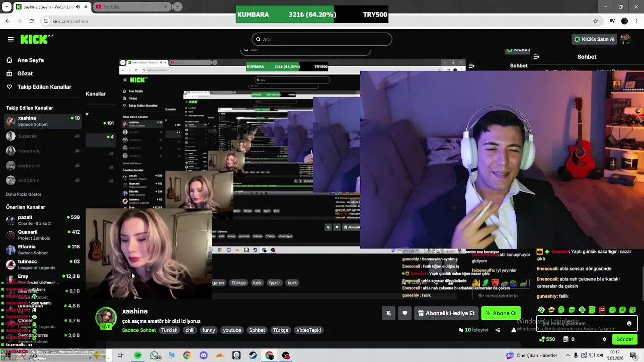Open followed channel xashina
The height and width of the screenshot is (362, 644).
(x=42, y=121)
